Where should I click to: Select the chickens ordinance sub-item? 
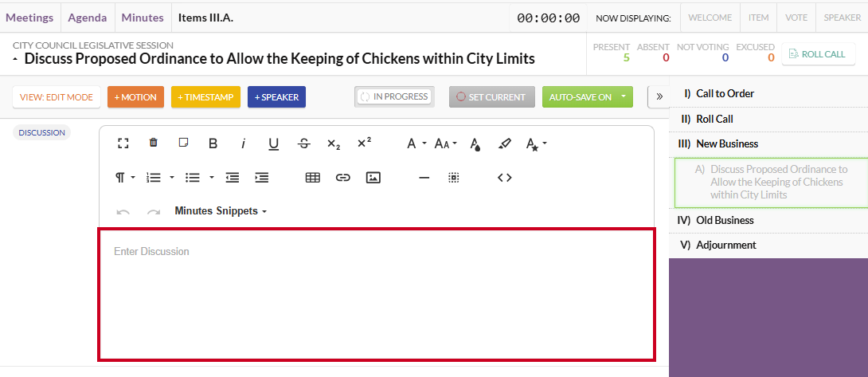pos(771,183)
